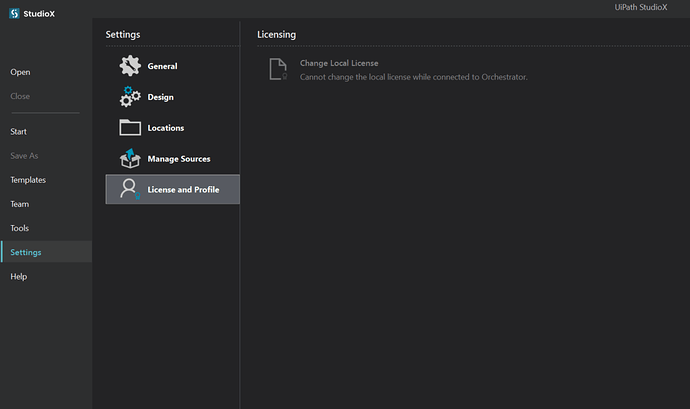
Task: Open the Help section
Action: (x=19, y=277)
